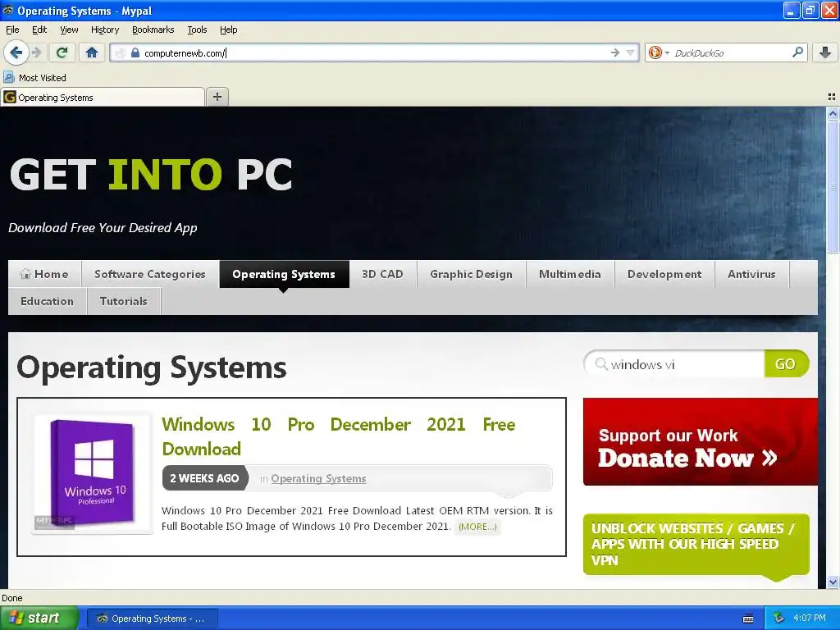The height and width of the screenshot is (630, 840).
Task: Open the Operating Systems category link under post
Action: pos(318,478)
